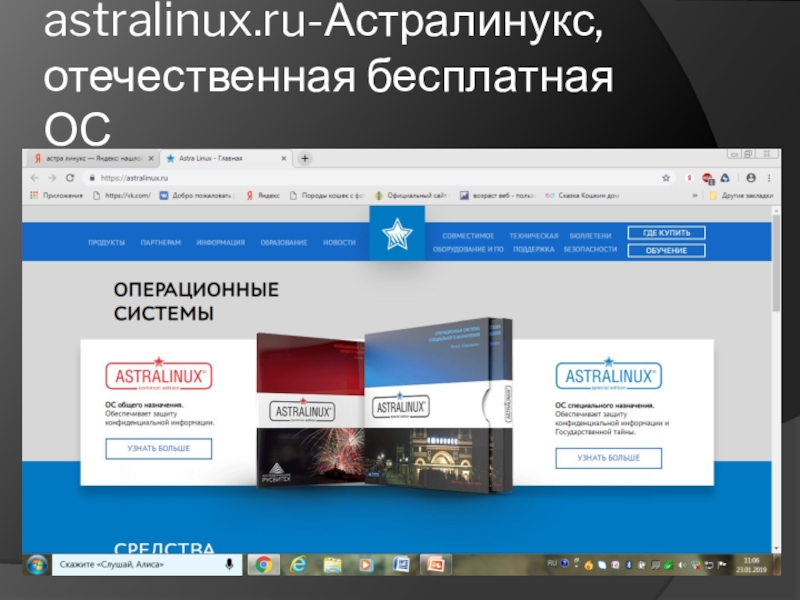
Task: Reload the page with refresh icon
Action: [70, 178]
